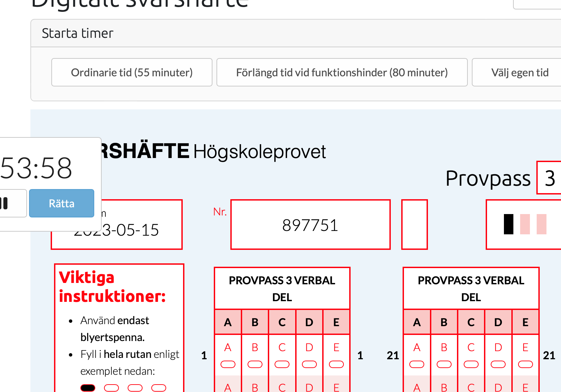The image size is (561, 392).
Task: Click the blue Rätta button
Action: click(x=61, y=203)
